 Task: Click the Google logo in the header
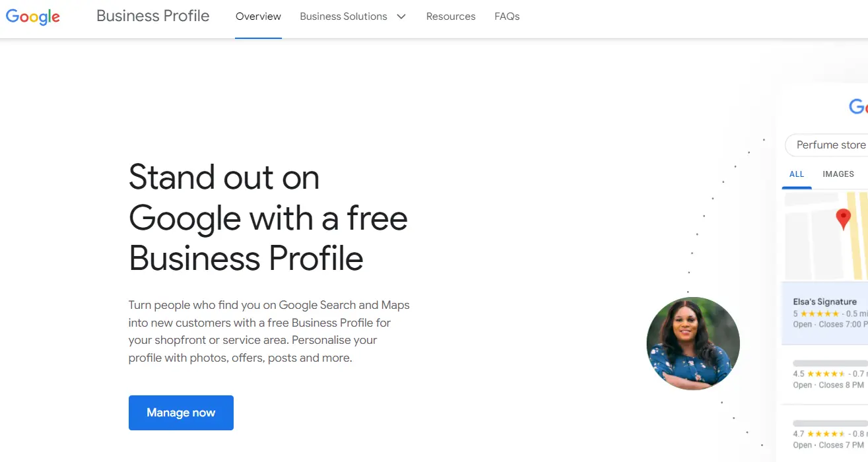pos(33,17)
